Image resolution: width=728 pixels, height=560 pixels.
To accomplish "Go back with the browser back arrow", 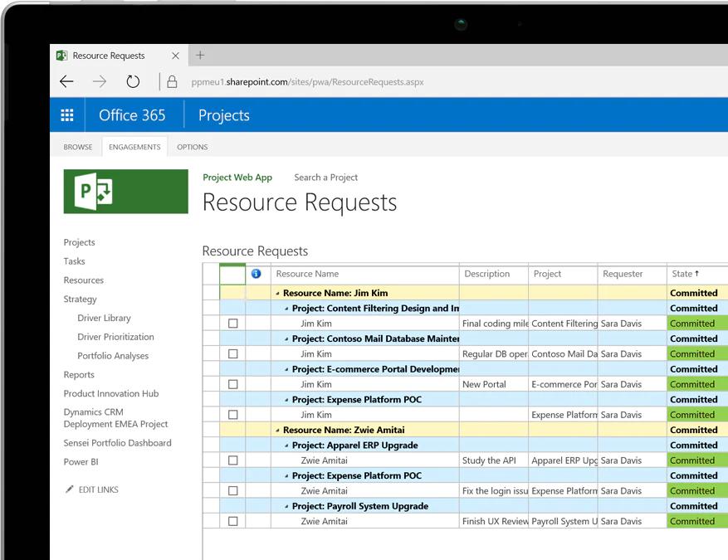I will point(67,81).
